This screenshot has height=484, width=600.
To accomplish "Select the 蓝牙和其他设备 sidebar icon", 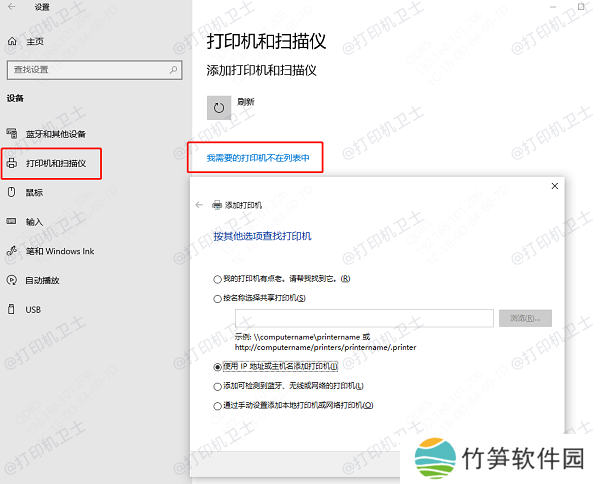I will tap(12, 134).
